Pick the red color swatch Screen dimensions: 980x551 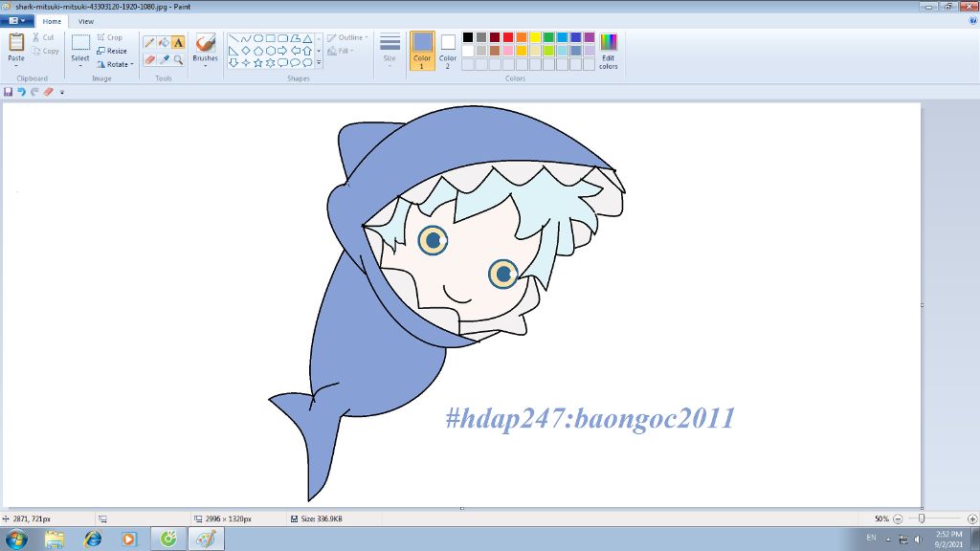click(507, 38)
